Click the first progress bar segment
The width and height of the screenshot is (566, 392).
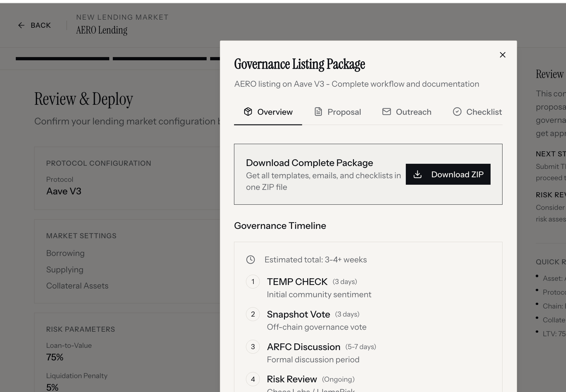[x=63, y=59]
